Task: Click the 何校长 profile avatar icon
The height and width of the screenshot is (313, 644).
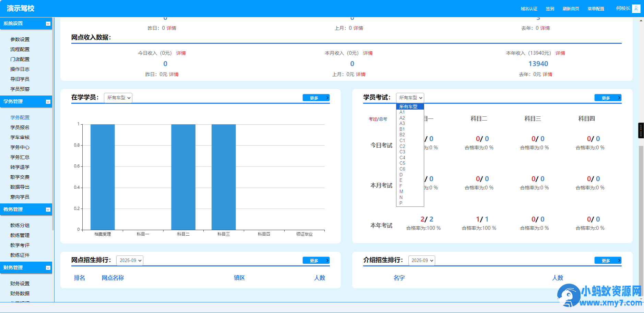Action: pos(636,8)
